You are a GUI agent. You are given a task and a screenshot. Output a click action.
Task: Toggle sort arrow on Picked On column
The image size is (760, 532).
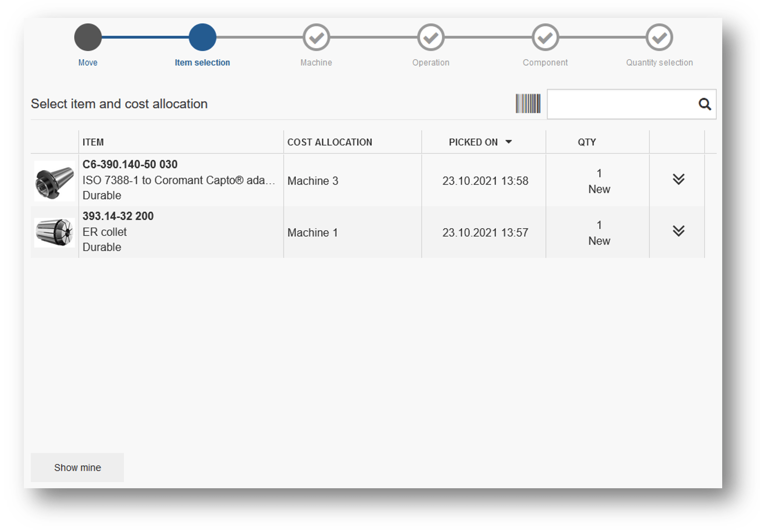pyautogui.click(x=508, y=142)
